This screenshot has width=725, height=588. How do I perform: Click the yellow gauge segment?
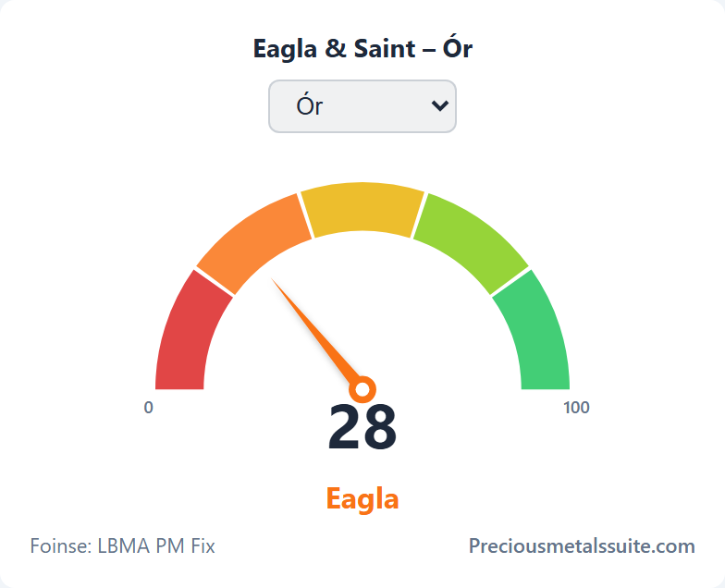click(x=362, y=208)
